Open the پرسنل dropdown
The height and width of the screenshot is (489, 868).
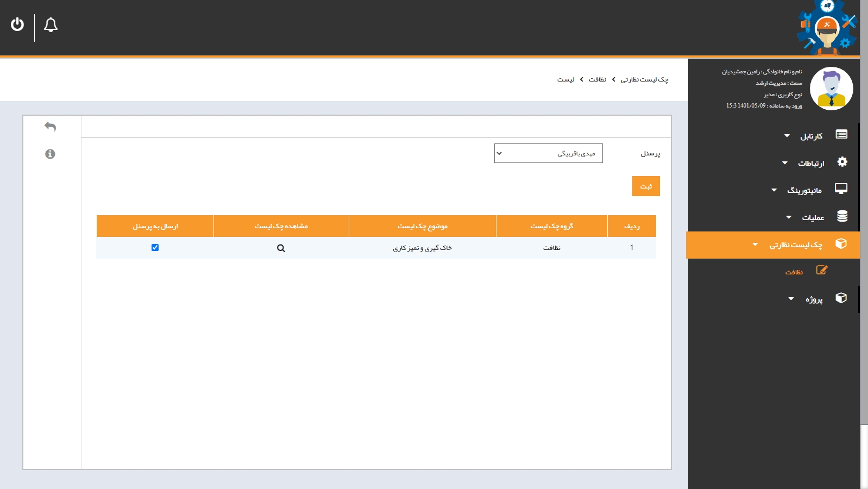548,153
